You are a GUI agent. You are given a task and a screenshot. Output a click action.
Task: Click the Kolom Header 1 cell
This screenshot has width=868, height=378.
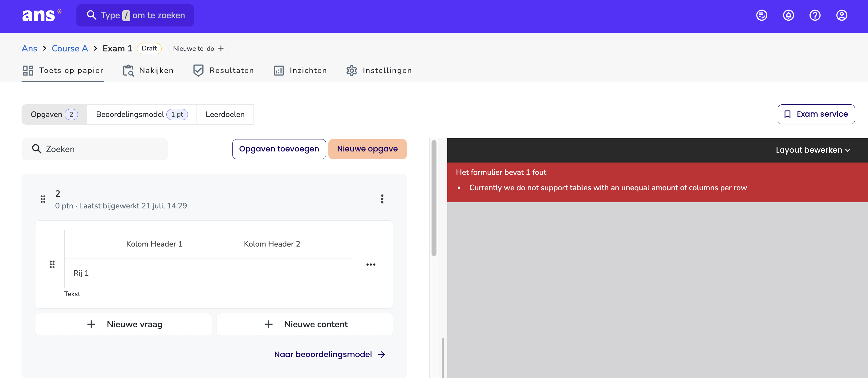pyautogui.click(x=154, y=244)
